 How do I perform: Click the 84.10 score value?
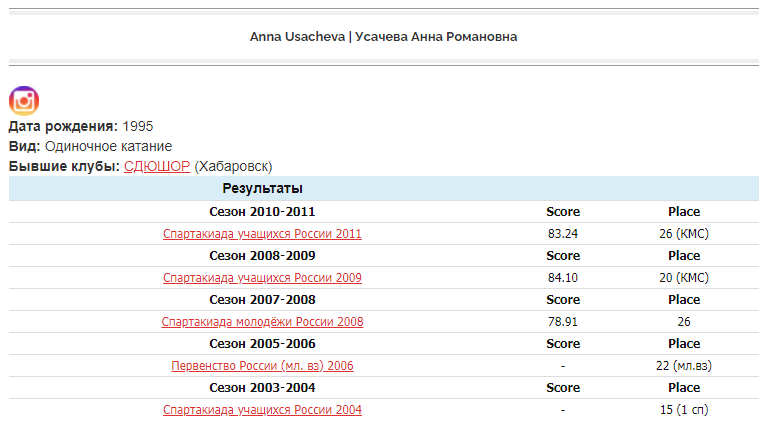[x=563, y=278]
